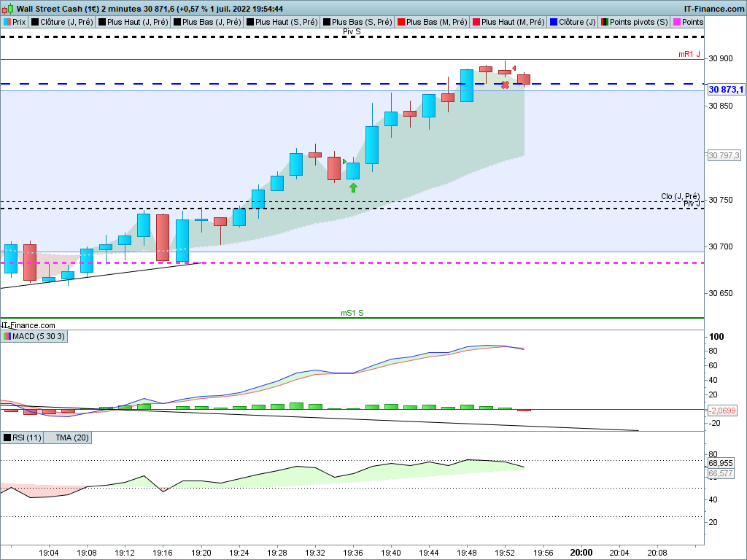Click the 19:52 time axis label
Screen dimensions: 747x560
point(505,553)
